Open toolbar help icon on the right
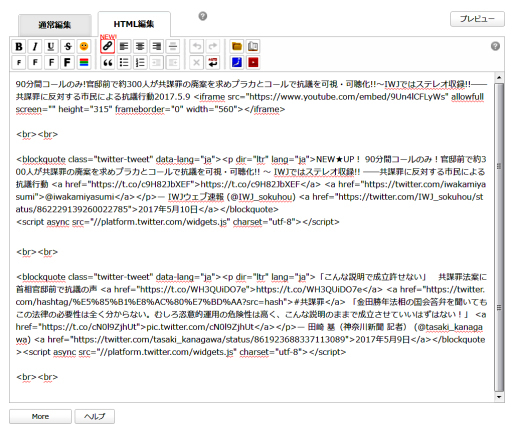This screenshot has height=433, width=513. pos(495,46)
